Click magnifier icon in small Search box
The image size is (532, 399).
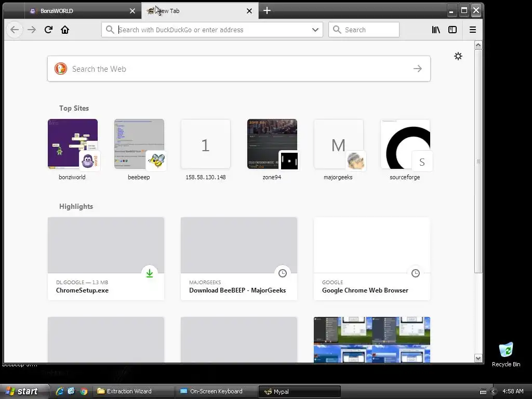point(337,30)
